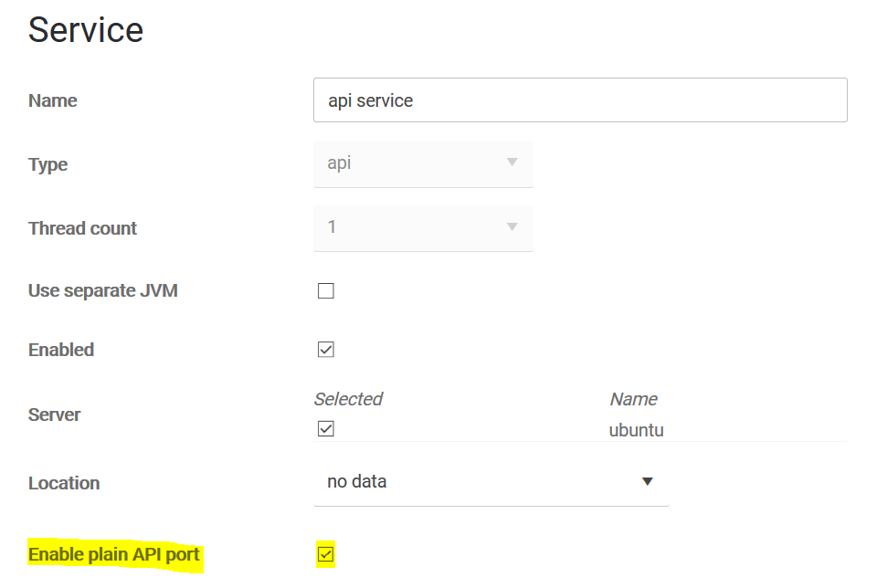Click the italic 'Name' column header in Server table

point(633,399)
